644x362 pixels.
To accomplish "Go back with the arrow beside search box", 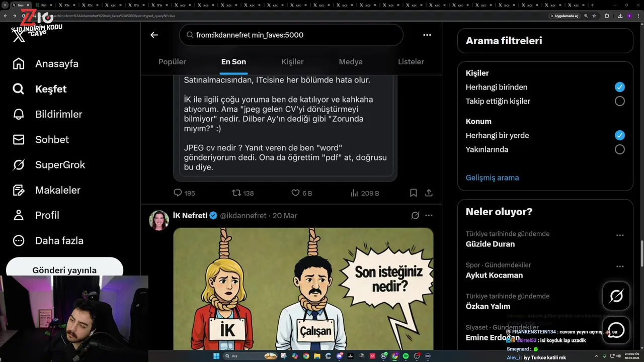I will [154, 35].
